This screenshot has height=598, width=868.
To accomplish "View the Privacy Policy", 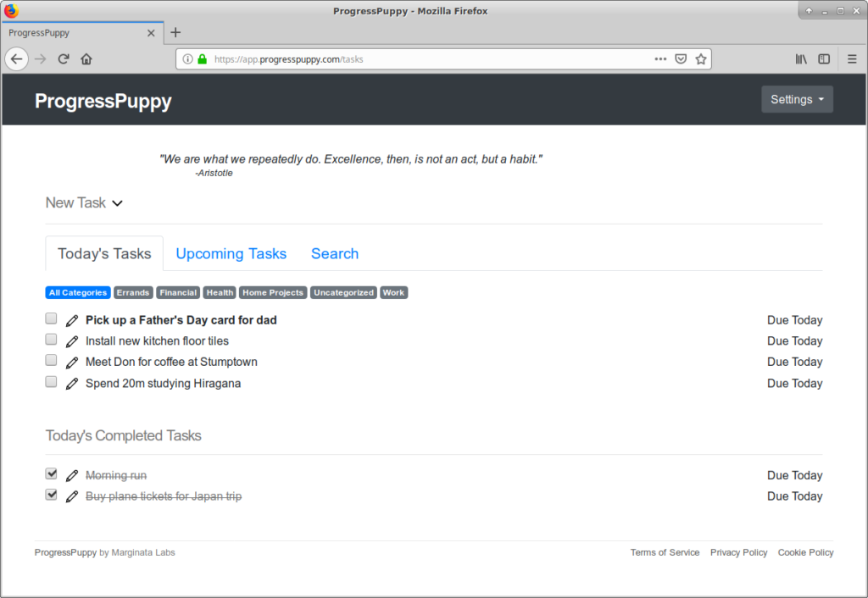I will pyautogui.click(x=738, y=552).
